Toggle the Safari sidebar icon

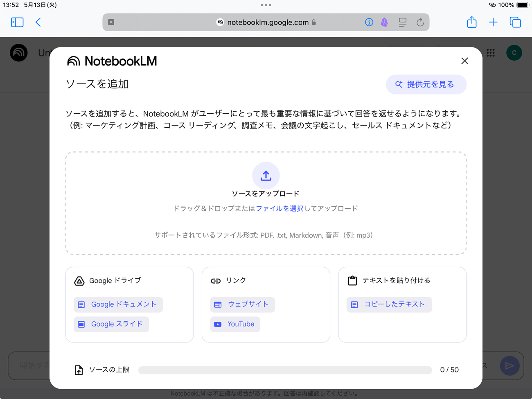pyautogui.click(x=17, y=22)
